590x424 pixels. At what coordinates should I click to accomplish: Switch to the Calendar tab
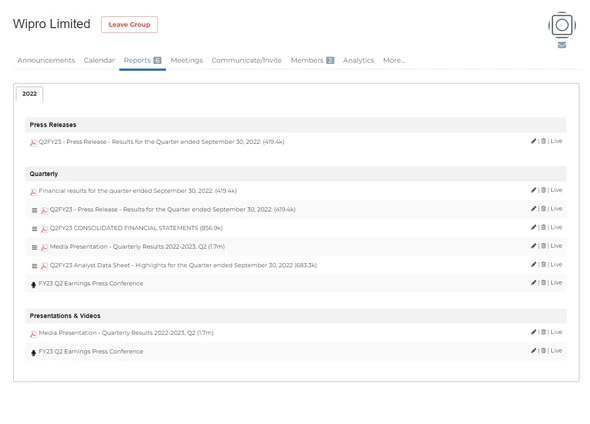99,60
